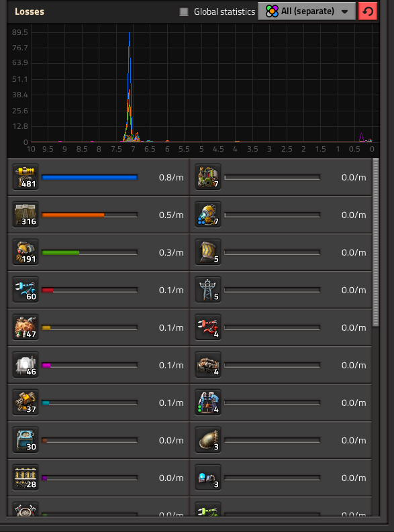
Task: Click the vertical scrollbar of the losses list
Action: 375,243
